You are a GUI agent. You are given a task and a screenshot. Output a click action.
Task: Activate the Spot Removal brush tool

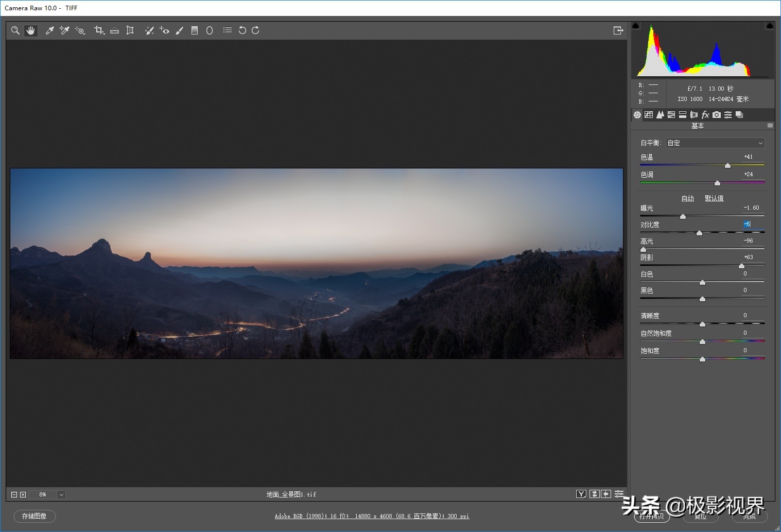[x=149, y=30]
